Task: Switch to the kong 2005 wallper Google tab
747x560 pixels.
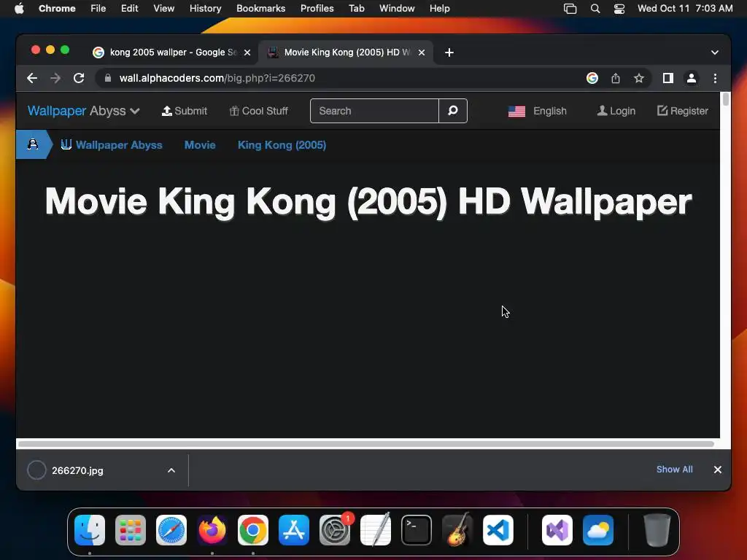Action: pos(172,52)
